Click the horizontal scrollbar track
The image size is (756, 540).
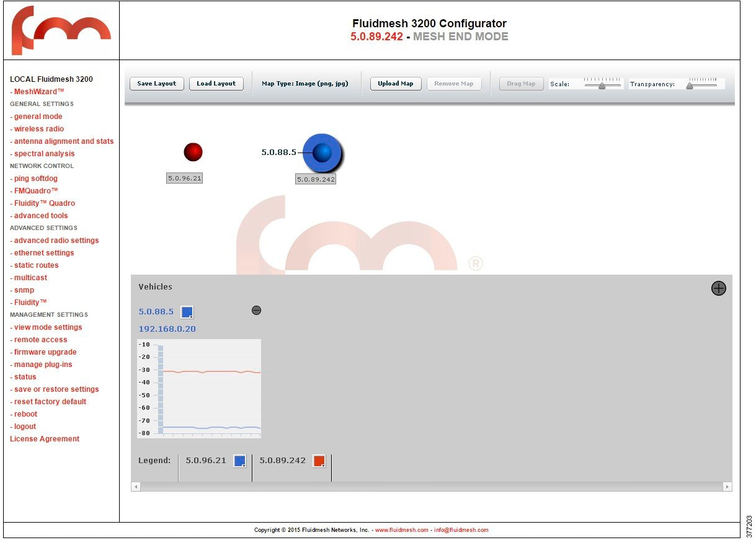tap(432, 487)
